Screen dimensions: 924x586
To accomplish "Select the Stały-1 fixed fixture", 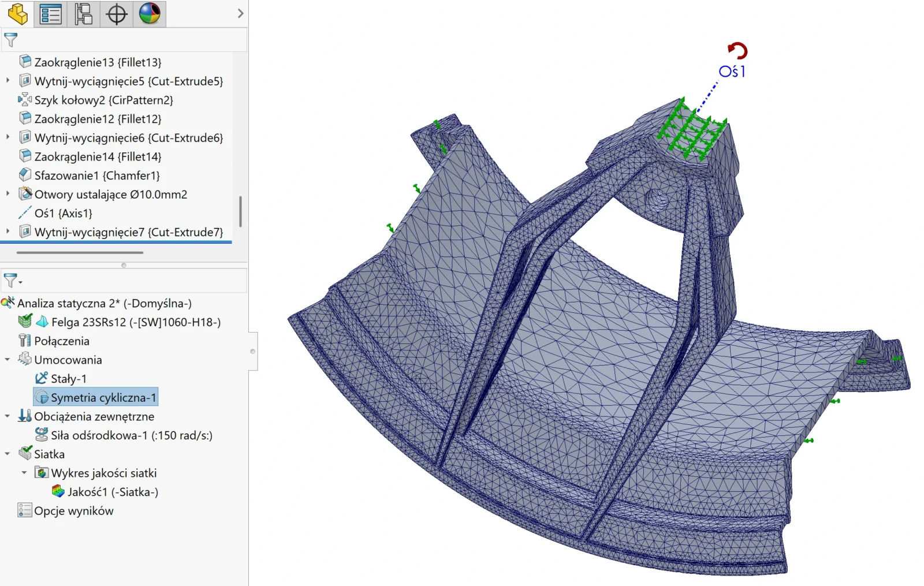I will point(68,379).
